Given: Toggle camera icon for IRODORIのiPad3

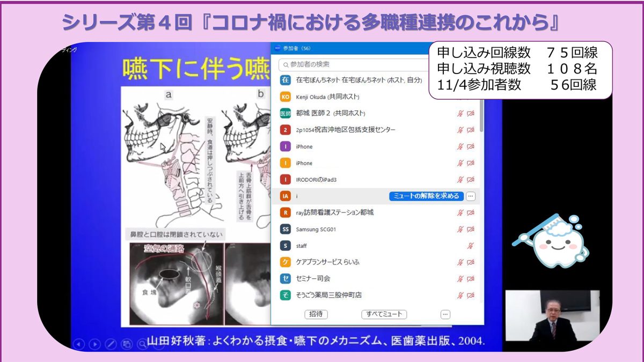Looking at the screenshot, I should pos(471,180).
